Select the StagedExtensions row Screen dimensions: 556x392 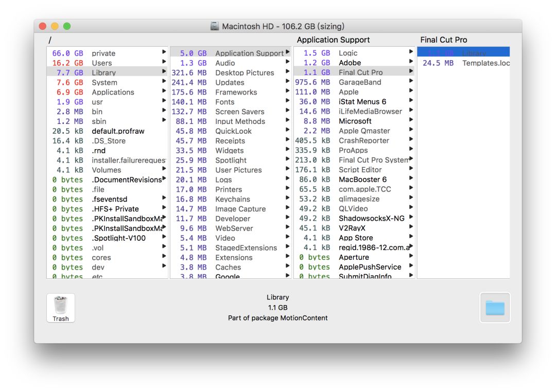coord(231,248)
